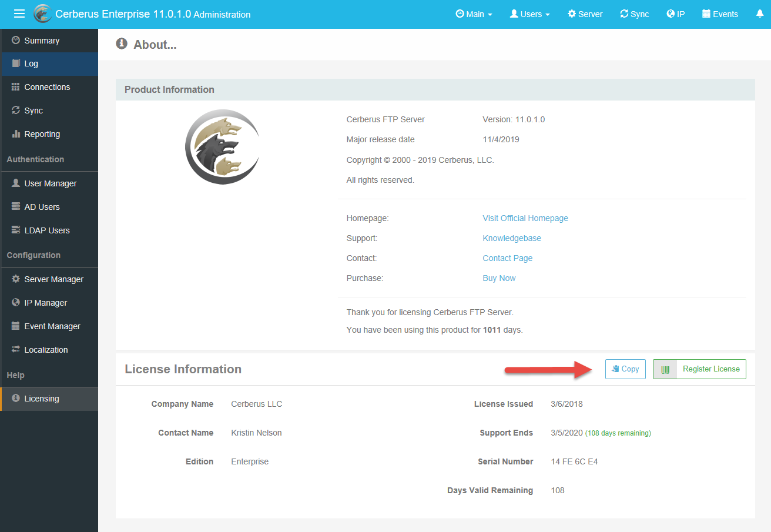Click the Enterprise edition value
This screenshot has width=771, height=532.
click(250, 461)
